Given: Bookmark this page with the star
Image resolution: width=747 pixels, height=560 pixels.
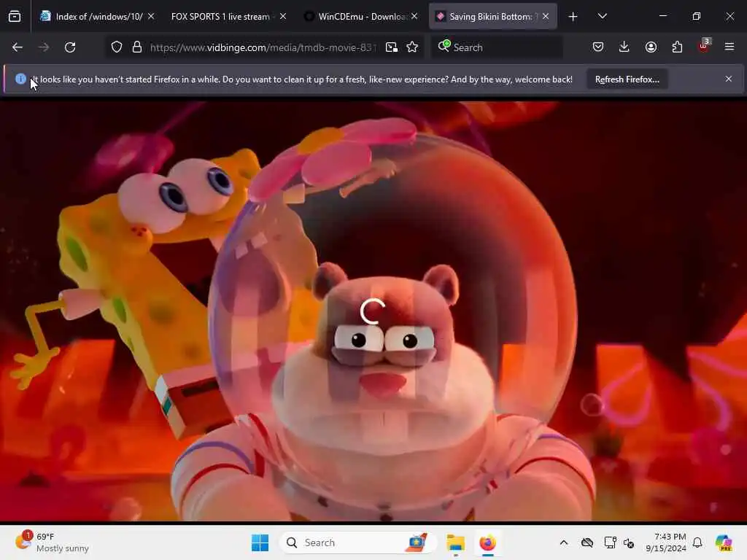Looking at the screenshot, I should pos(412,47).
